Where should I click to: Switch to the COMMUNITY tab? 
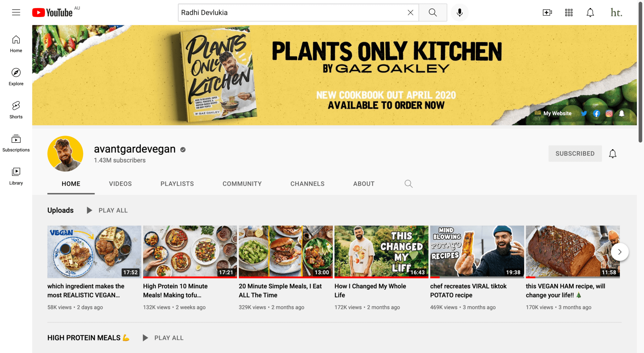(242, 184)
